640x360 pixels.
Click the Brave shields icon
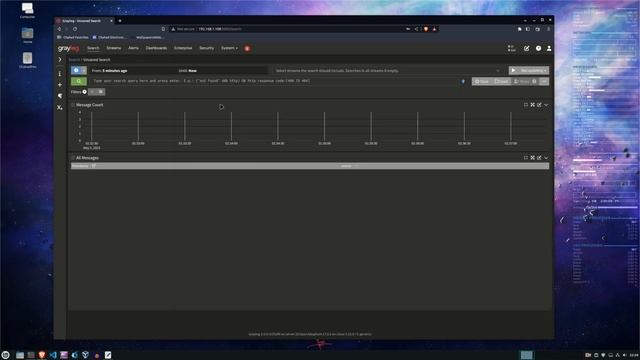(426, 29)
